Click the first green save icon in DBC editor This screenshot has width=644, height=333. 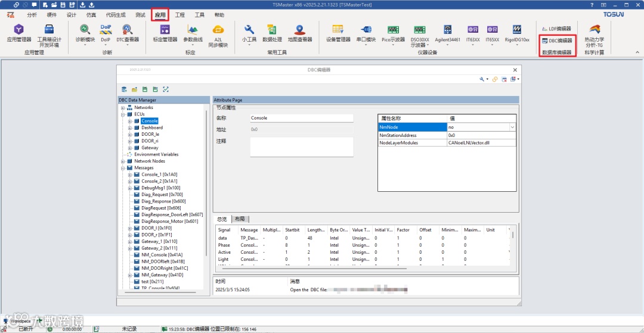(x=144, y=89)
